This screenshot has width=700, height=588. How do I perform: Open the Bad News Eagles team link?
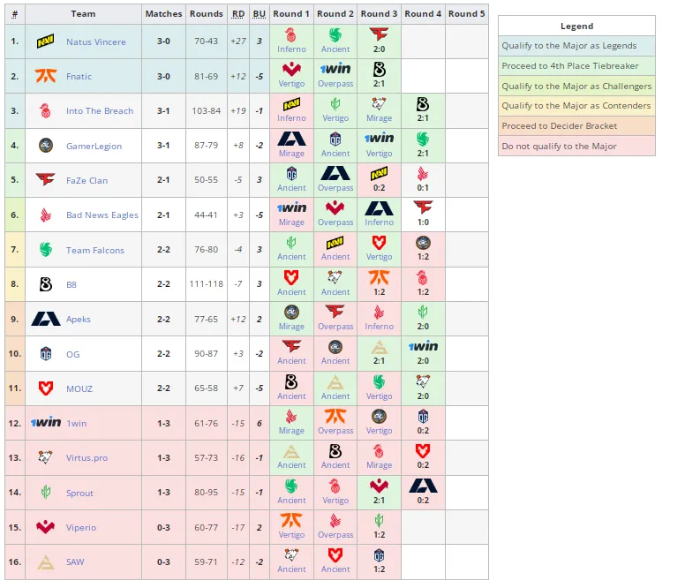click(102, 215)
